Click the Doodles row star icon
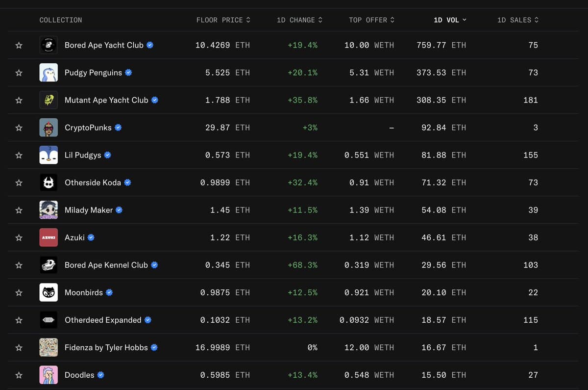This screenshot has width=588, height=390. pyautogui.click(x=19, y=375)
